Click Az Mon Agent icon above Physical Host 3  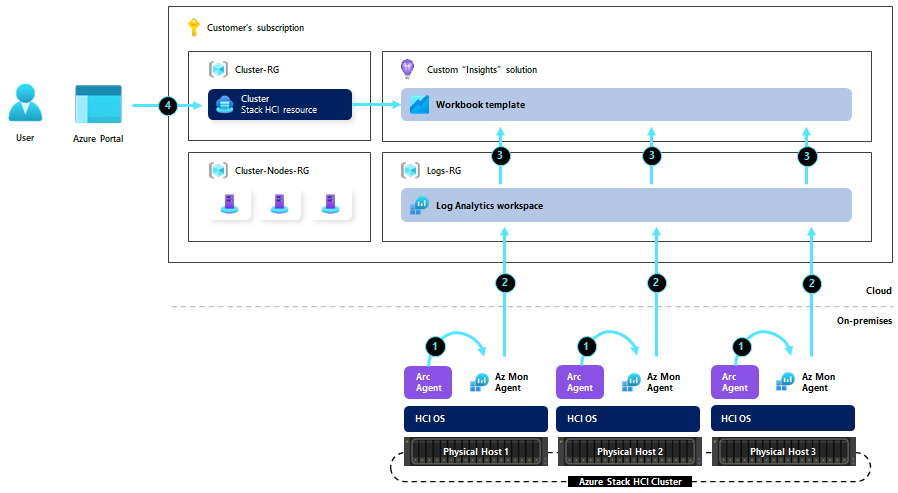tap(786, 382)
